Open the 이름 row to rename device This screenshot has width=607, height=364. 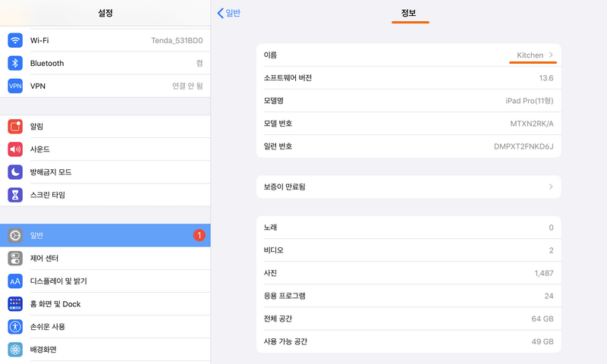(409, 55)
